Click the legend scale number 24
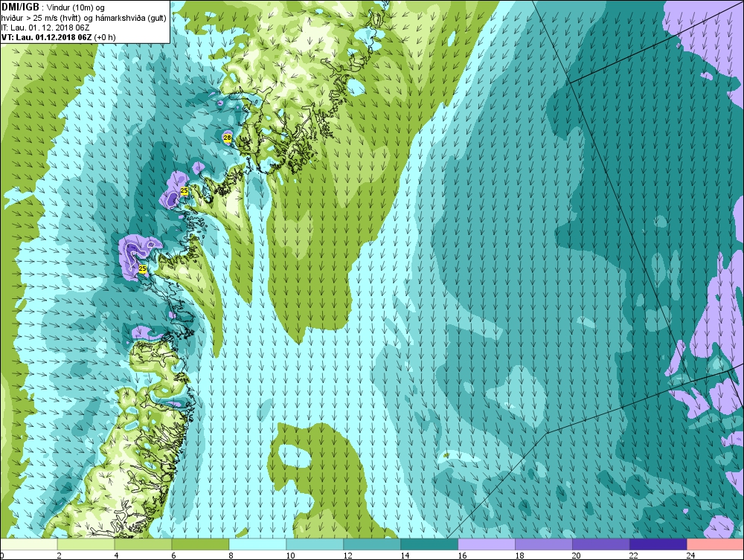 (691, 556)
